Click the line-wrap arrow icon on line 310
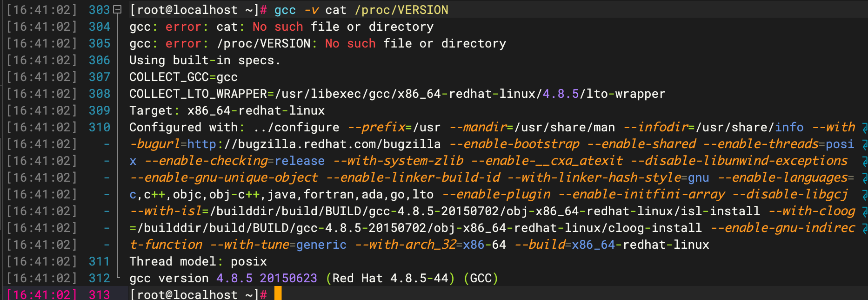 tap(864, 128)
